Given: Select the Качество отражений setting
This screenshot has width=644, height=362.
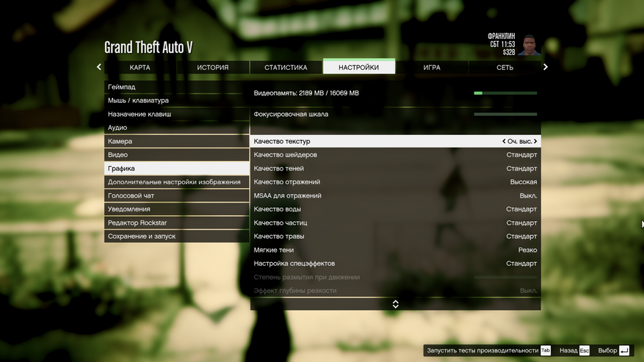Looking at the screenshot, I should pyautogui.click(x=396, y=181).
